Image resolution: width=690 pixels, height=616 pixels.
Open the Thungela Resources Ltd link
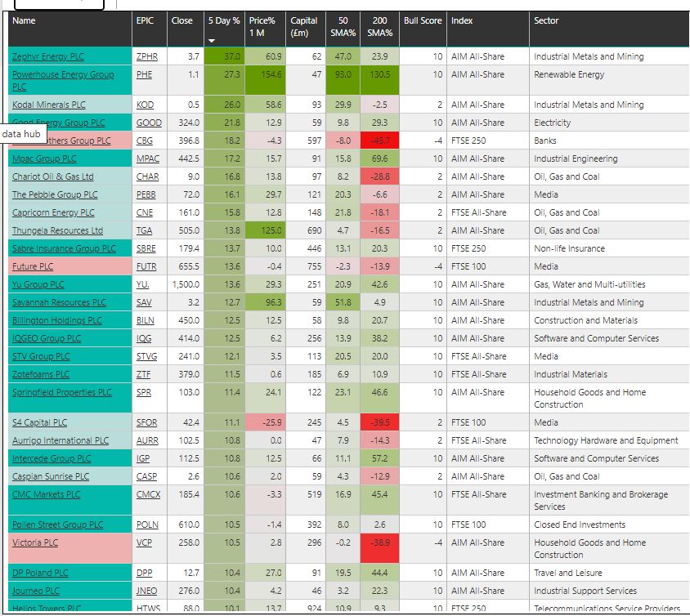[57, 230]
